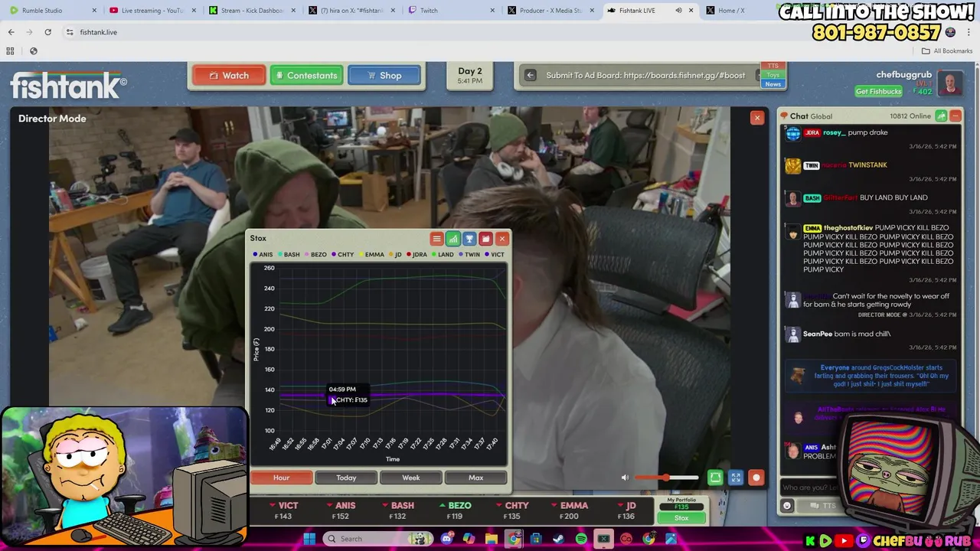This screenshot has height=551, width=980.
Task: Toggle TWIN series in the chart legend
Action: tap(469, 255)
